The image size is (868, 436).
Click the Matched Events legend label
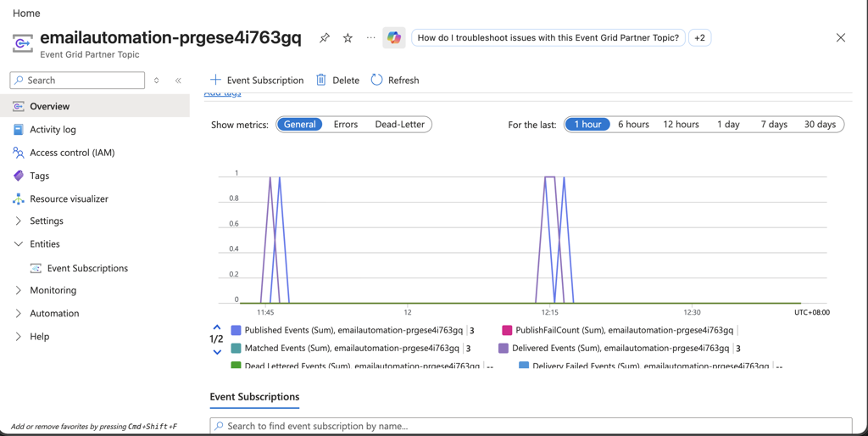[352, 349]
